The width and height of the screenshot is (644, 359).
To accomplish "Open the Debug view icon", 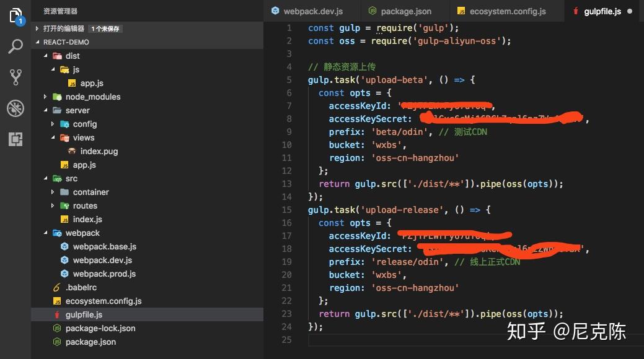I will point(15,108).
